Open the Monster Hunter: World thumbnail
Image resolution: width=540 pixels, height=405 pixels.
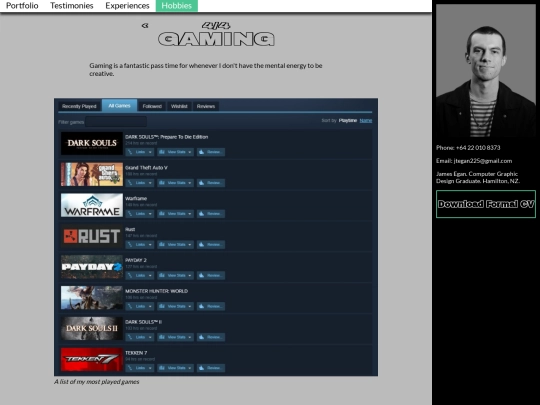(x=92, y=298)
